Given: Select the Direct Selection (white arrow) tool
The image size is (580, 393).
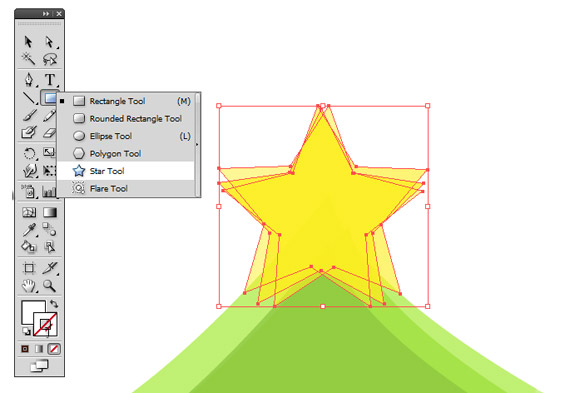Looking at the screenshot, I should coord(50,42).
